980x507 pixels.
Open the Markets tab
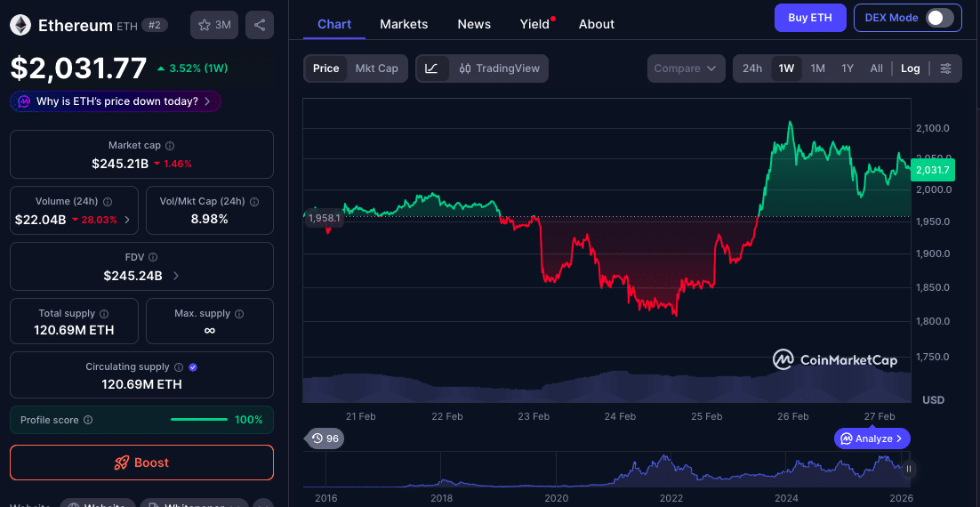tap(404, 24)
